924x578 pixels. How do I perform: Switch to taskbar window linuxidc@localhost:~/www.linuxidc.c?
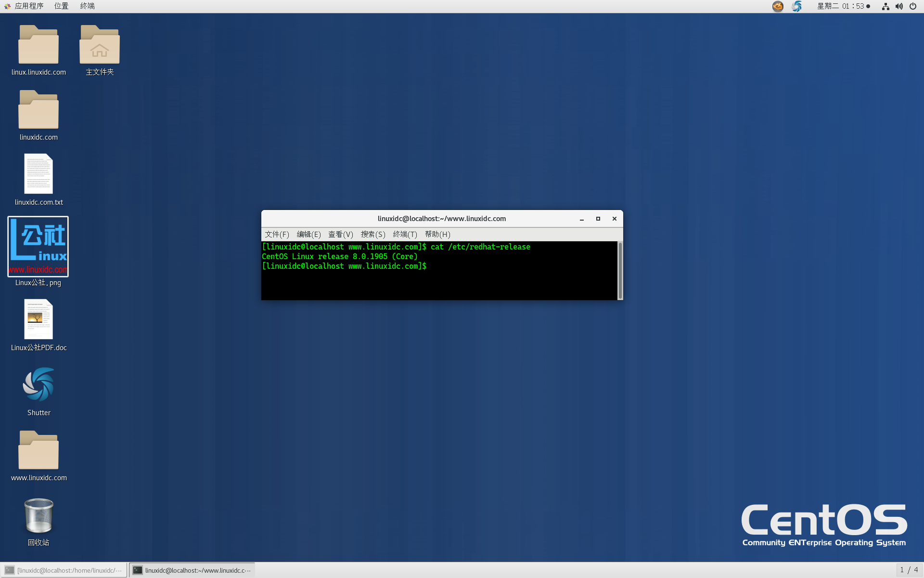click(192, 570)
